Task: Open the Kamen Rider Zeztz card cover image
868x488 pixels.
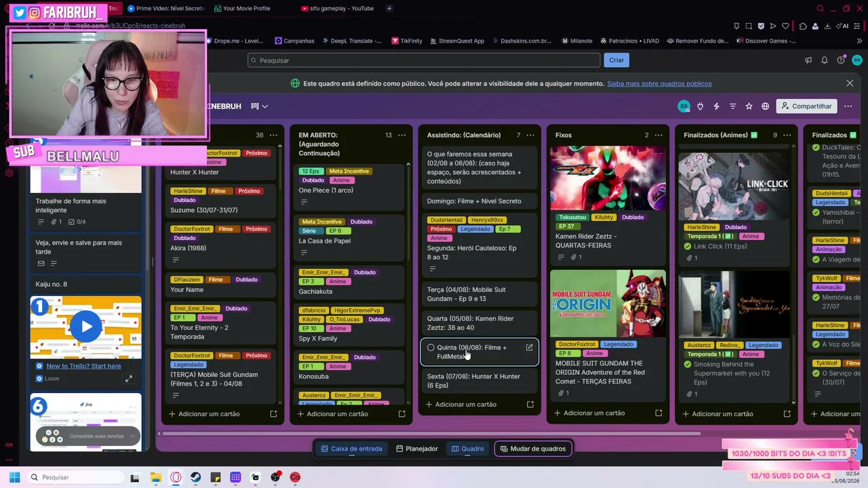Action: 608,178
